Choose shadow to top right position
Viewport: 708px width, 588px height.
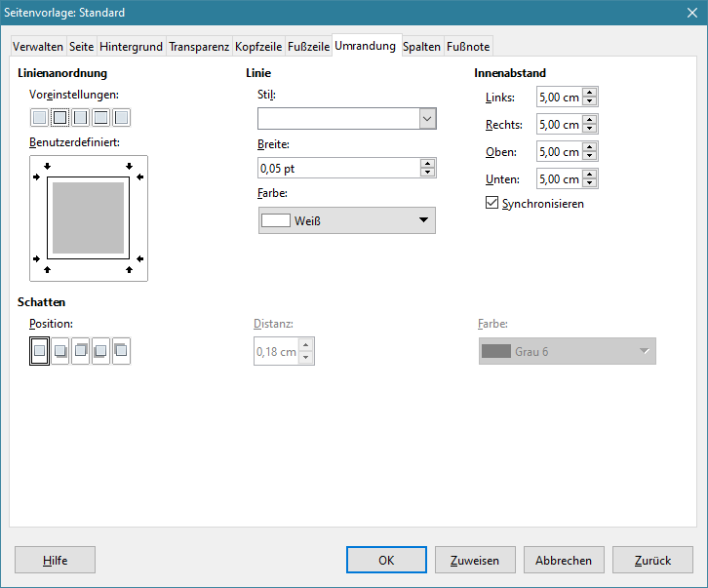[x=80, y=351]
